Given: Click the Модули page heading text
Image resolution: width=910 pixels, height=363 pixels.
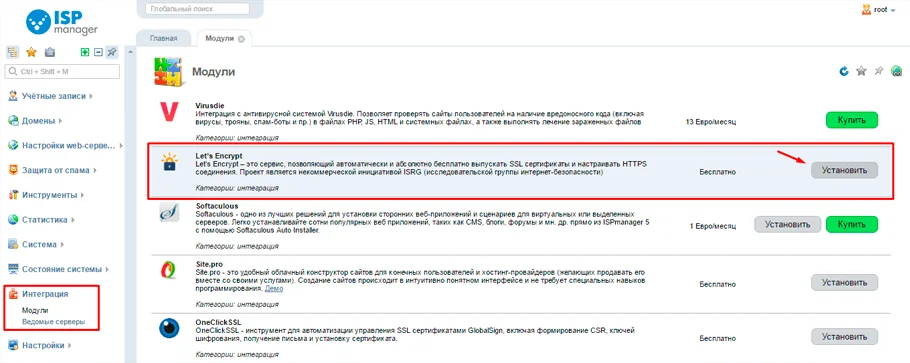Looking at the screenshot, I should tap(214, 72).
